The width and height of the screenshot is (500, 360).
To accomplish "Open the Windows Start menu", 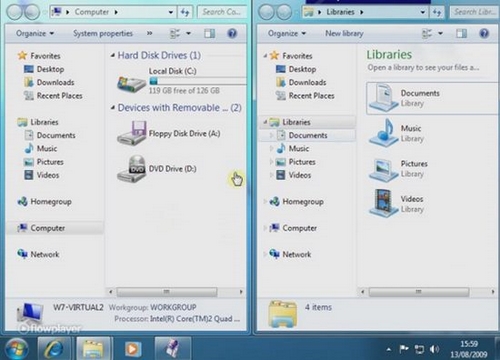I will point(16,348).
